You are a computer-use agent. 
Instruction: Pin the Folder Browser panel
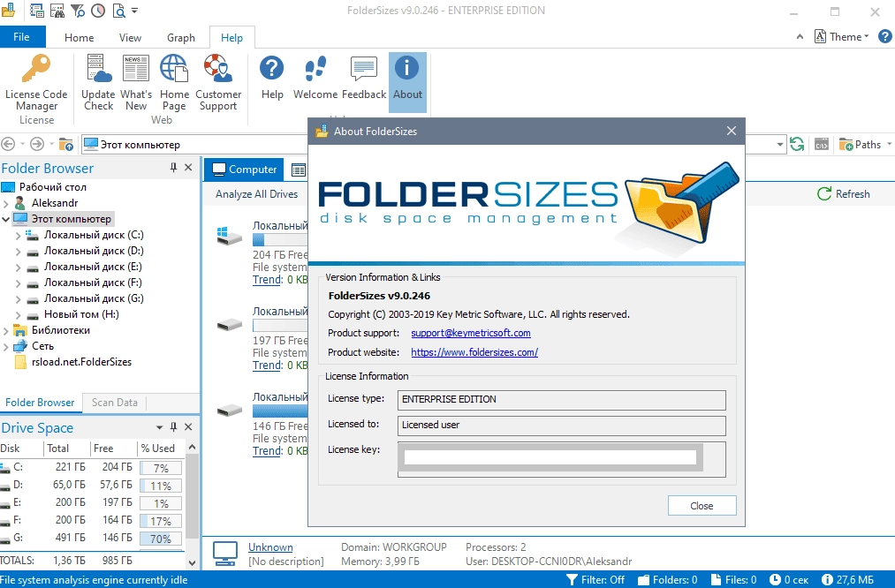pos(173,167)
